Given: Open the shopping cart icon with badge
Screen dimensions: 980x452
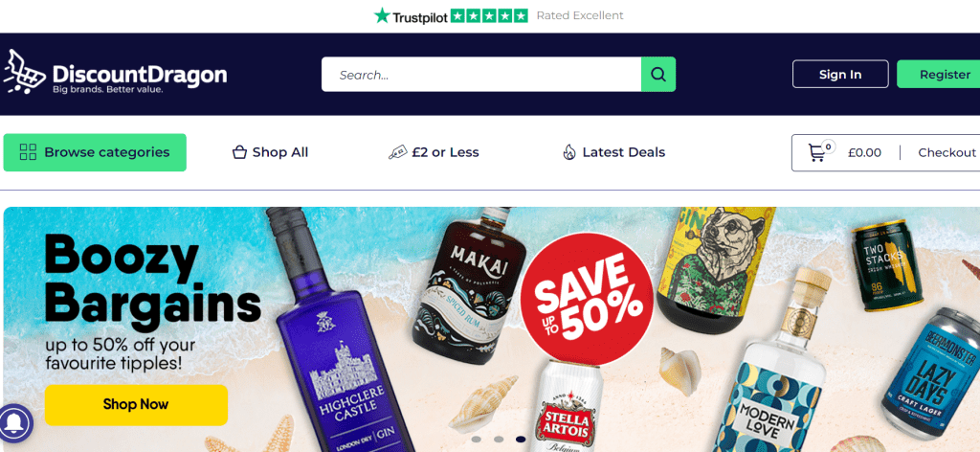Looking at the screenshot, I should [x=820, y=151].
